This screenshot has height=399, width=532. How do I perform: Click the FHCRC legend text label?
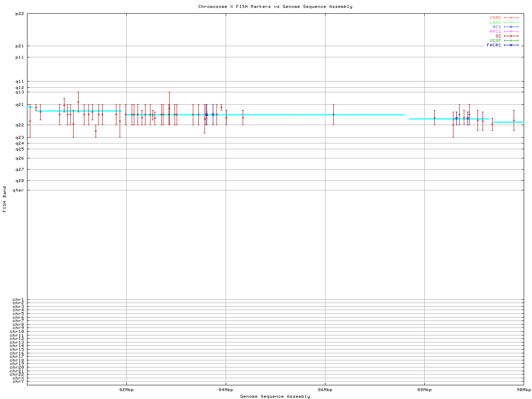(494, 45)
